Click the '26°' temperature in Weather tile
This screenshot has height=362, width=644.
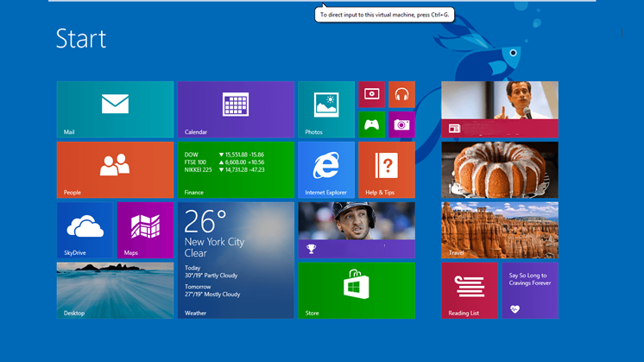pyautogui.click(x=205, y=221)
